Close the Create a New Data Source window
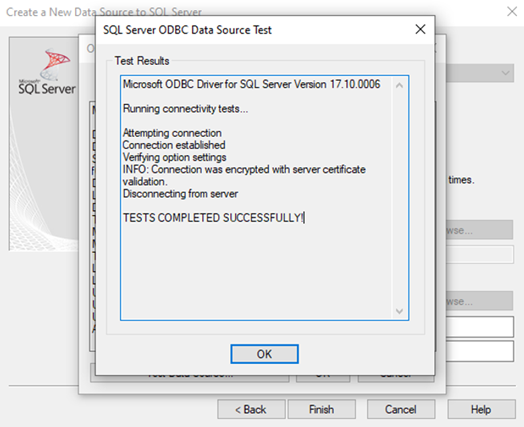 [x=512, y=12]
